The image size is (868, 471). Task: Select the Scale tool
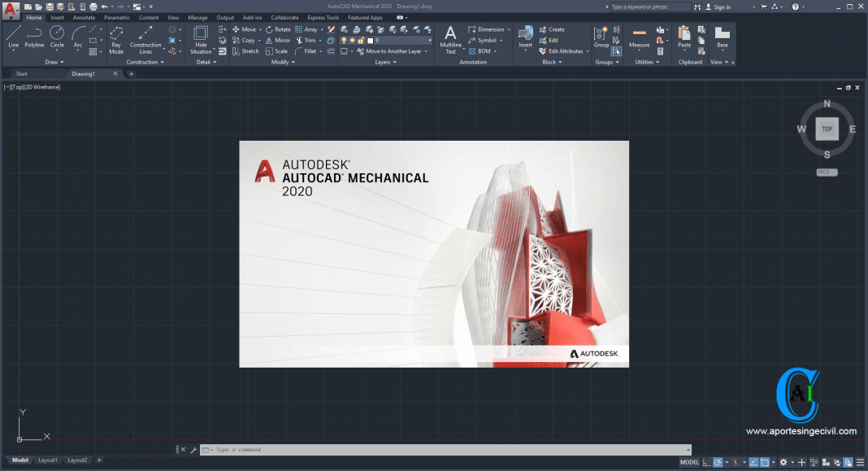(x=276, y=51)
